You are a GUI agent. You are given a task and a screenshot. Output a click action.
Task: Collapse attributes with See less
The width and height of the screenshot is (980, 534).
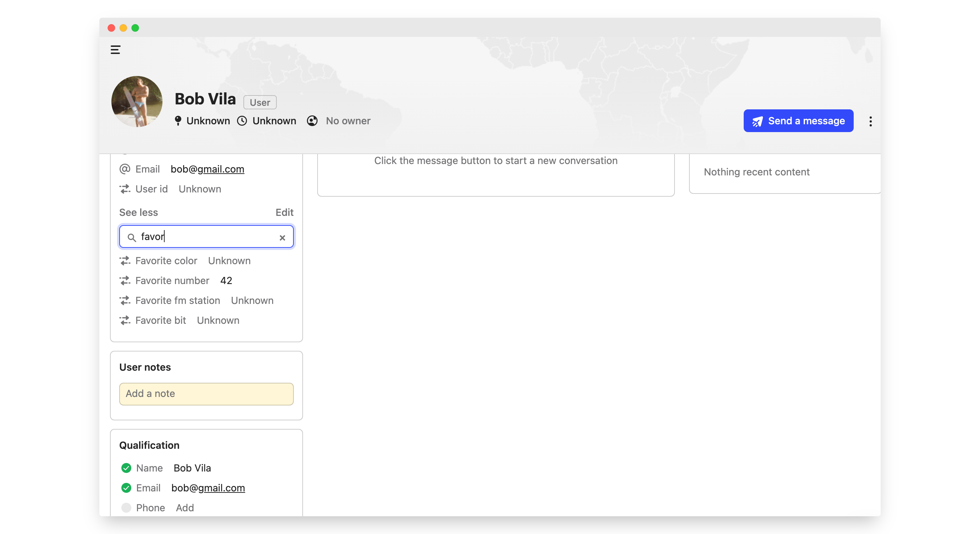coord(138,212)
